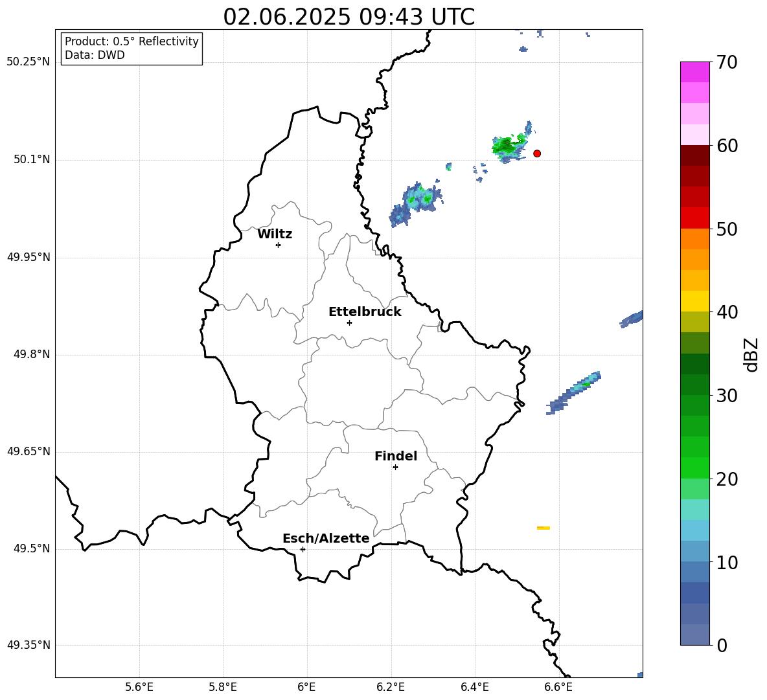Select the Ettelbruck label text

point(365,312)
